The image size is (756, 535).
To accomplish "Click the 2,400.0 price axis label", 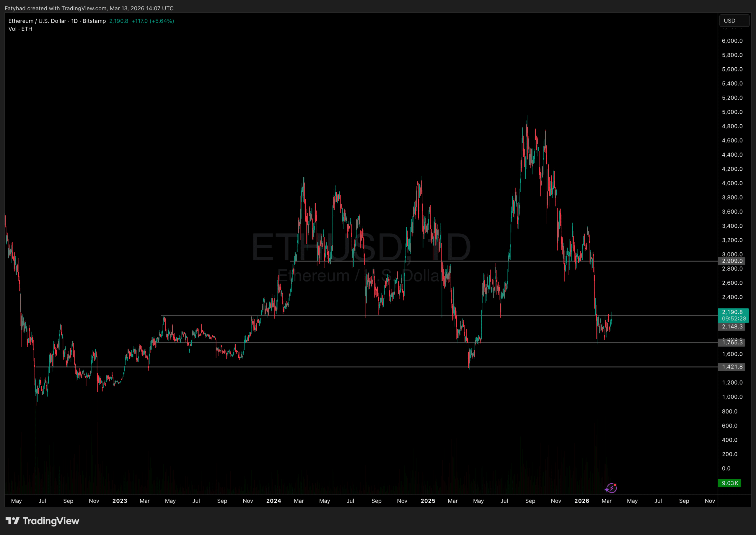I will coord(732,297).
